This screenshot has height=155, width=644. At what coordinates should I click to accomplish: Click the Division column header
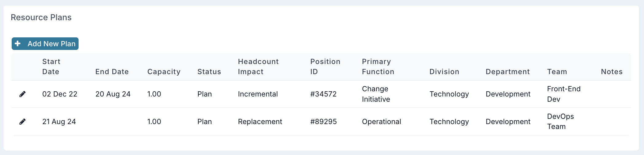click(x=444, y=72)
